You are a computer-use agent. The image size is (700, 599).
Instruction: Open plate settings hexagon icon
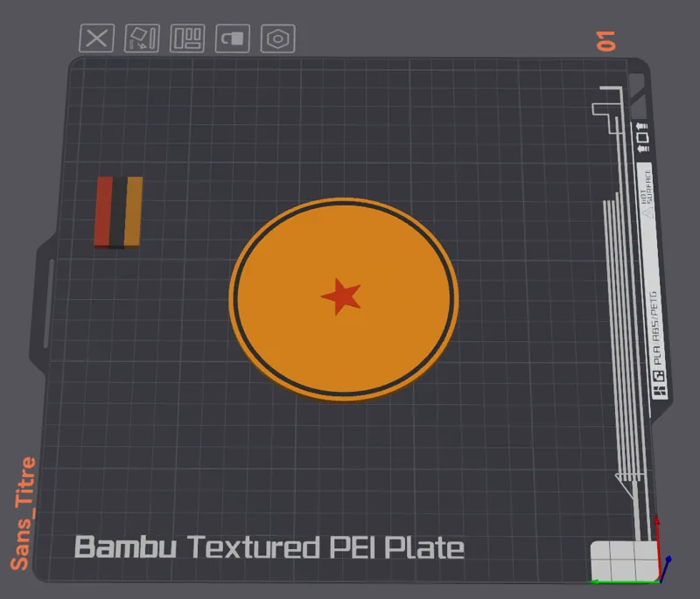pyautogui.click(x=277, y=38)
